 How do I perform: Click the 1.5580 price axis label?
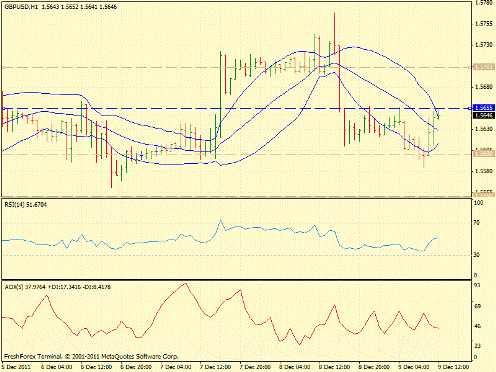(x=484, y=171)
